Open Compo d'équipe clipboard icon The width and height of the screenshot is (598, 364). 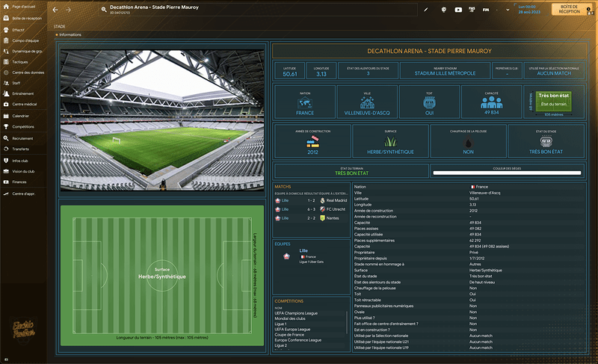tap(6, 40)
